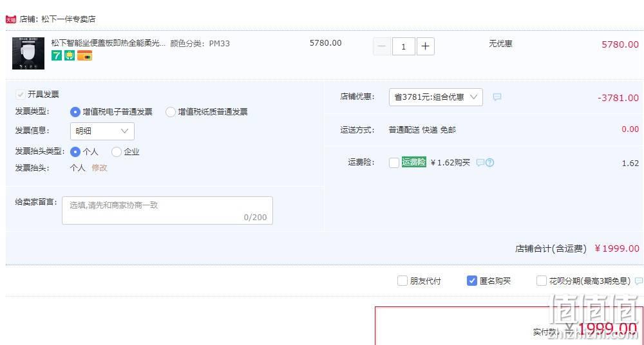644x345 pixels.
Task: Click the 0/200 character counter
Action: point(256,218)
